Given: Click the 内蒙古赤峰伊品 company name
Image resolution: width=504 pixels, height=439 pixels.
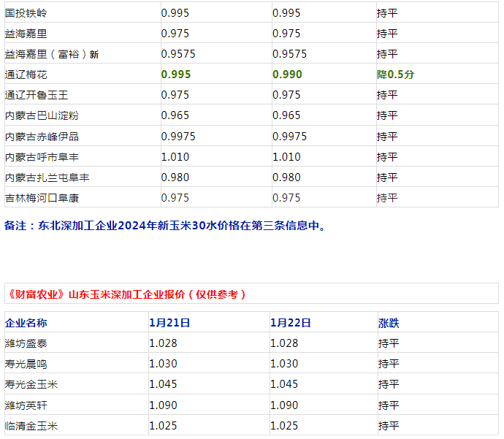Looking at the screenshot, I should [41, 137].
